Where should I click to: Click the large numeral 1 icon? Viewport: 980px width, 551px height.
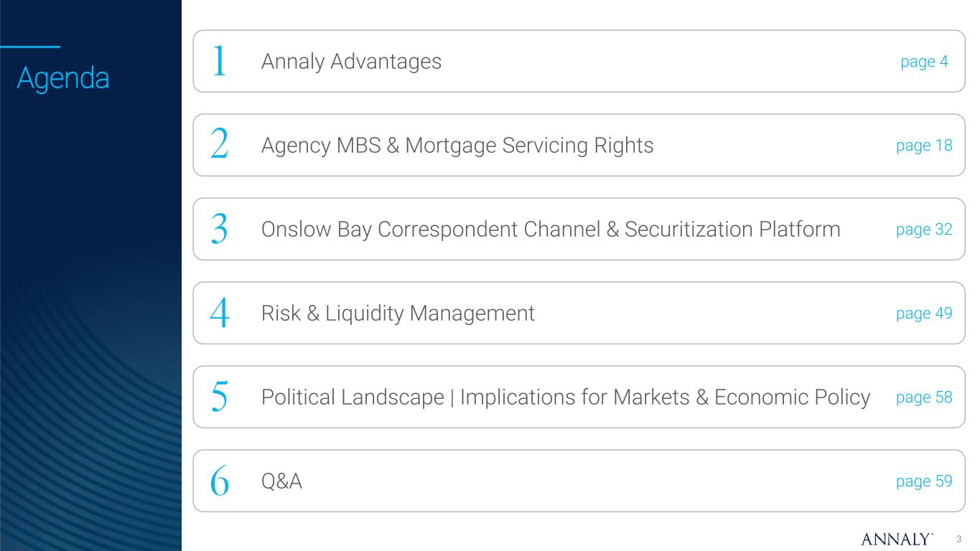(x=219, y=62)
